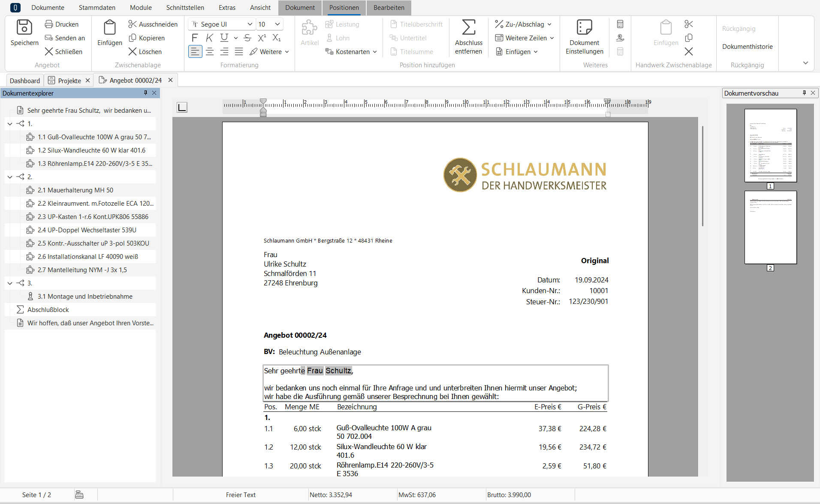
Task: Click Handwerk Zwischenablage copy icon
Action: [x=689, y=38]
